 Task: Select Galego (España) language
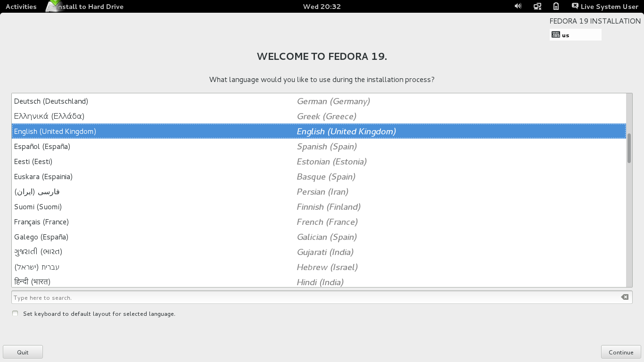(x=319, y=237)
